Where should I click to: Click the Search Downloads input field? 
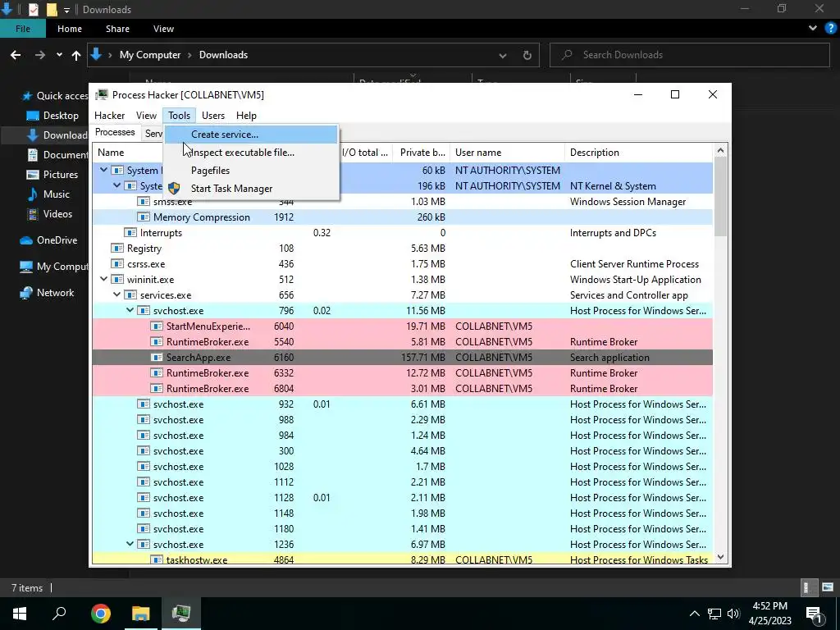click(x=689, y=55)
